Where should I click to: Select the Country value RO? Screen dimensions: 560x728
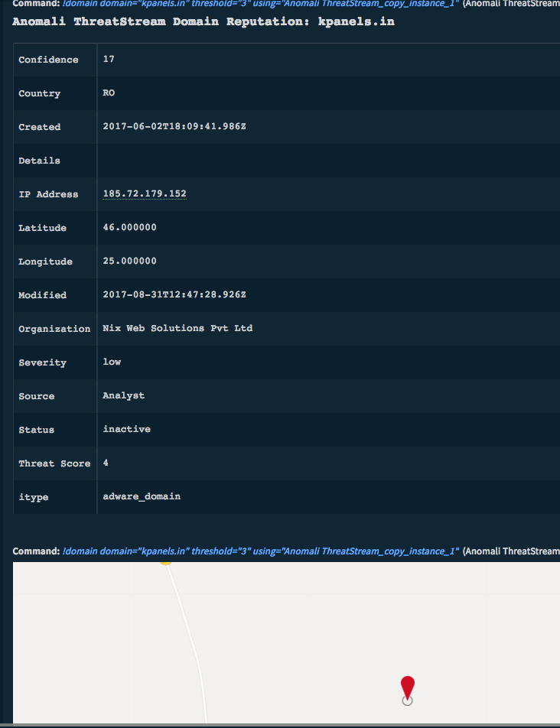[109, 93]
